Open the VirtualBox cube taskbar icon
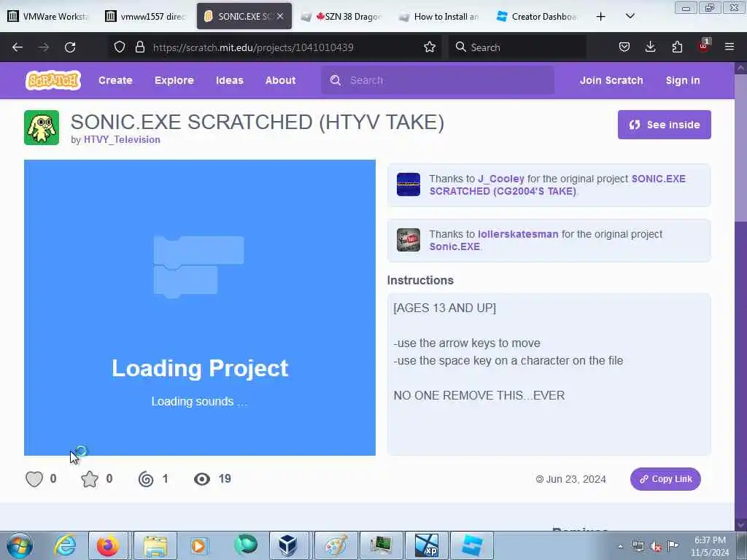 288,545
